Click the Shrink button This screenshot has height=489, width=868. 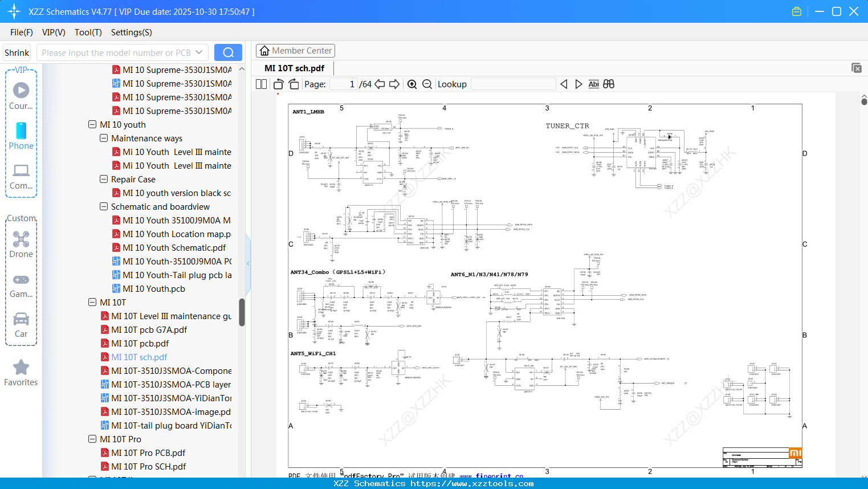point(17,52)
